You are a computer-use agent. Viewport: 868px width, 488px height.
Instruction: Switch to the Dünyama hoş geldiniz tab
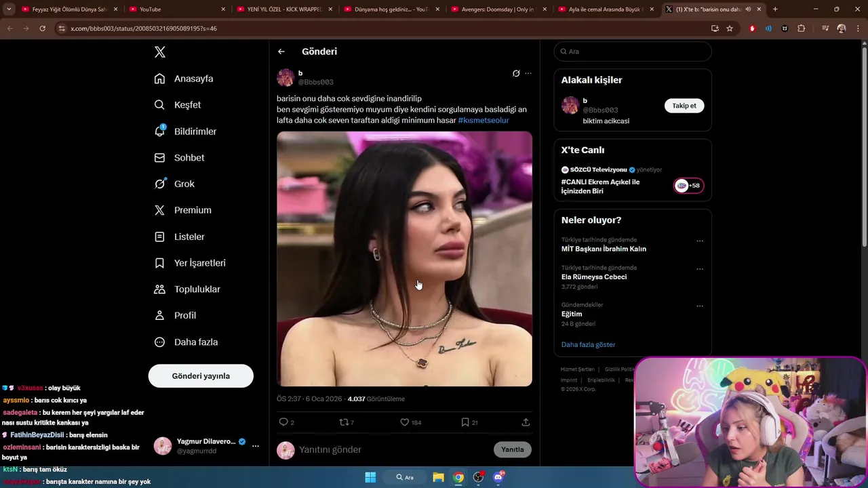click(x=392, y=9)
